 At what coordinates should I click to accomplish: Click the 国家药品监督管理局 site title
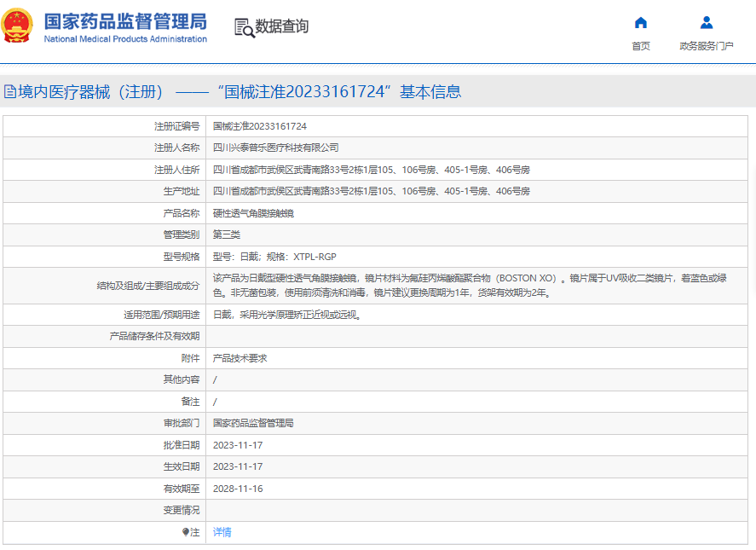pyautogui.click(x=125, y=21)
